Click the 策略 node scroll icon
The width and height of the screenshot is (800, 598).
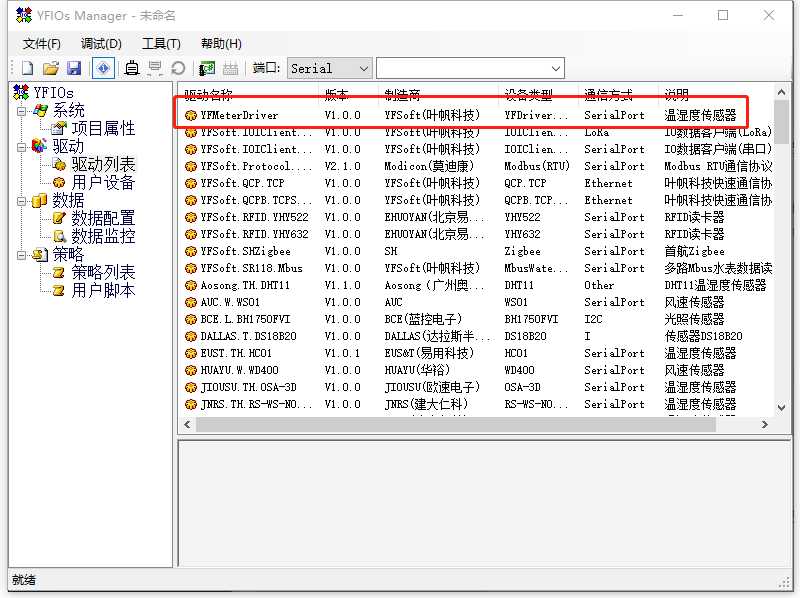point(40,254)
